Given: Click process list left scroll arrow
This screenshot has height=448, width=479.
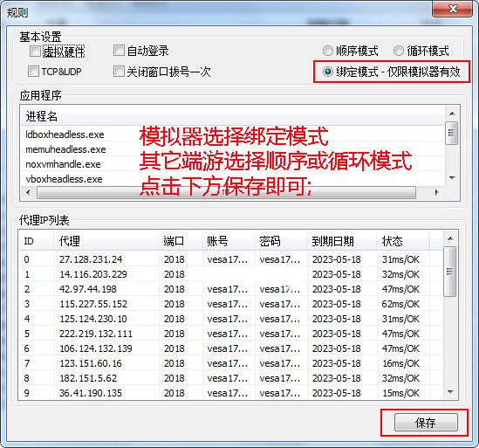Looking at the screenshot, I should [28, 193].
